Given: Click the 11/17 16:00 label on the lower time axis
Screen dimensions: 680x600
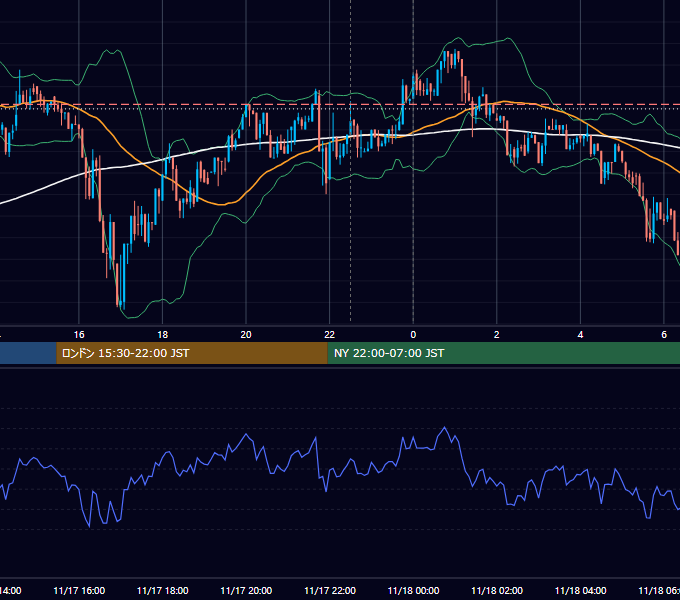Looking at the screenshot, I should (x=79, y=591).
